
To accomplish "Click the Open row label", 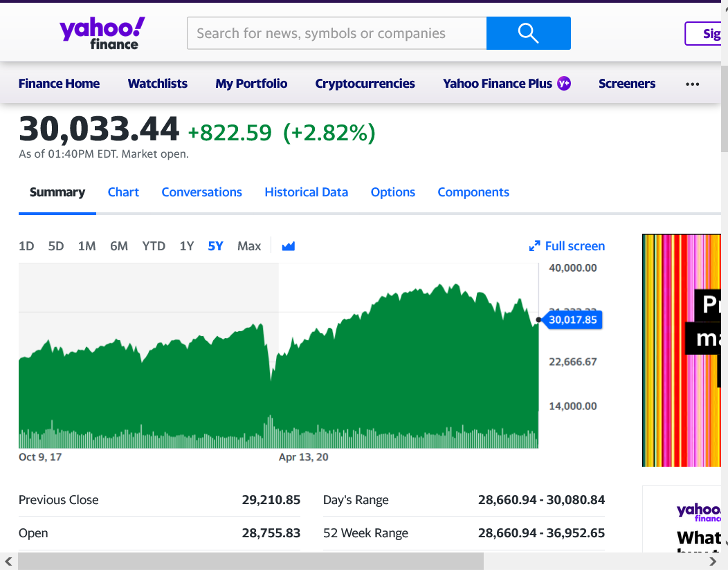I will [x=33, y=533].
